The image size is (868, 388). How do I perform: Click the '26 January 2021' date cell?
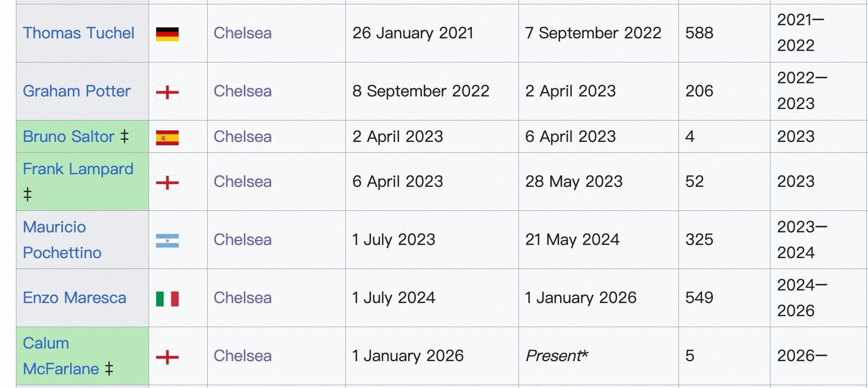(x=413, y=33)
